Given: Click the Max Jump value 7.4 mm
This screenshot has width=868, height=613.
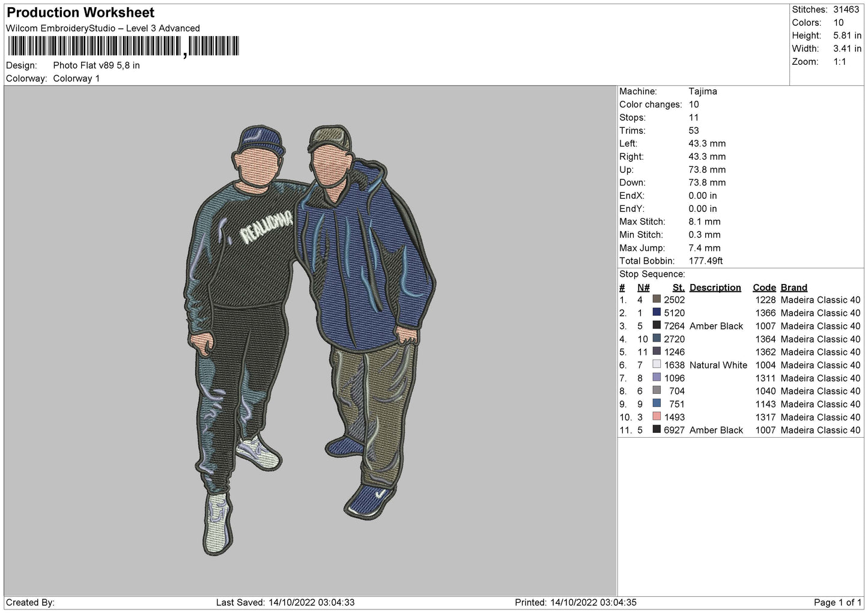Looking at the screenshot, I should tap(705, 248).
